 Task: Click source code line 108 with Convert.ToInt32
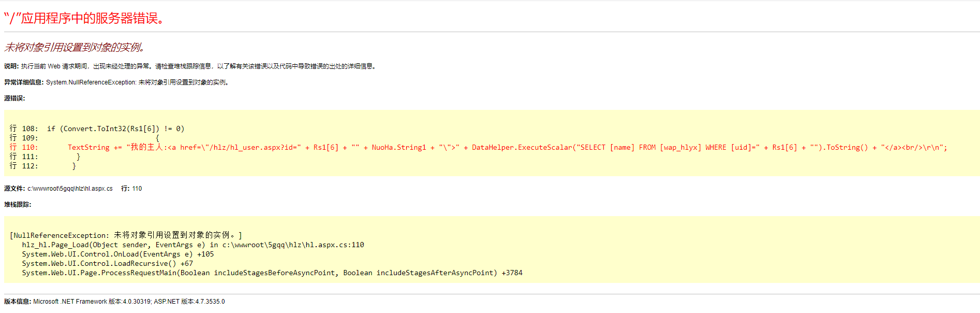(x=115, y=129)
